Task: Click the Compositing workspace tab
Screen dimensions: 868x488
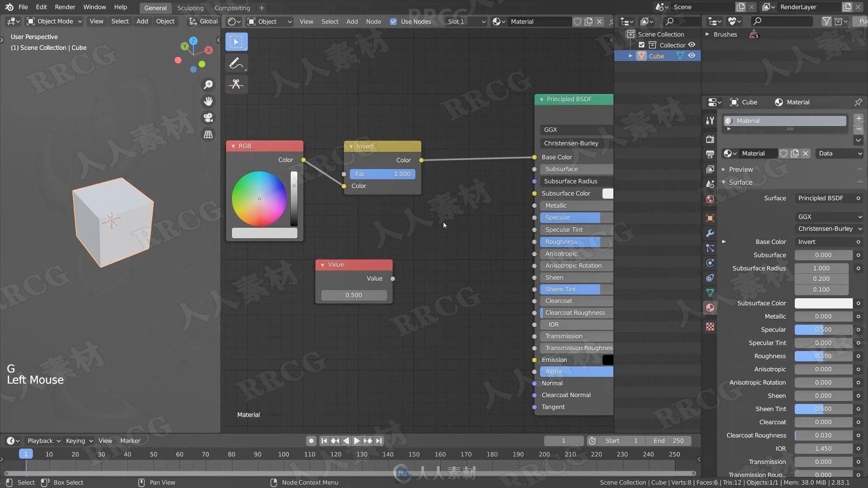Action: (232, 7)
